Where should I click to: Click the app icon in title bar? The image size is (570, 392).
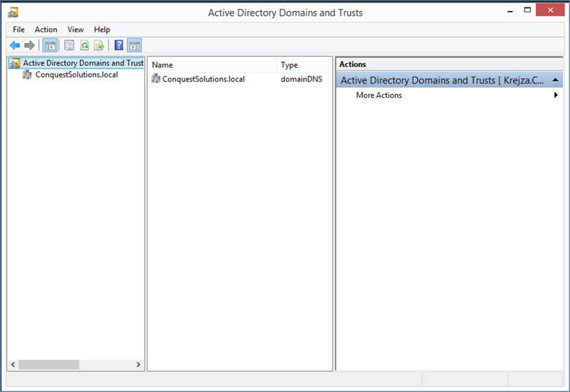coord(13,12)
